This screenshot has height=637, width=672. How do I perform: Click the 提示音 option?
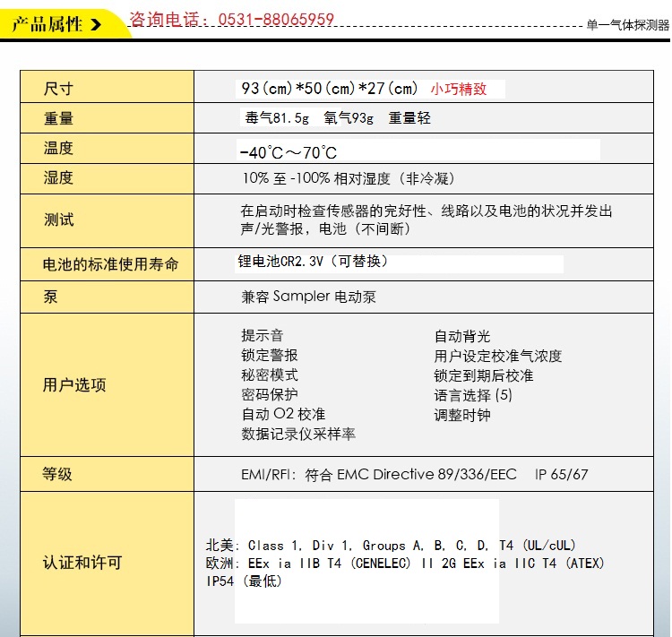(262, 336)
